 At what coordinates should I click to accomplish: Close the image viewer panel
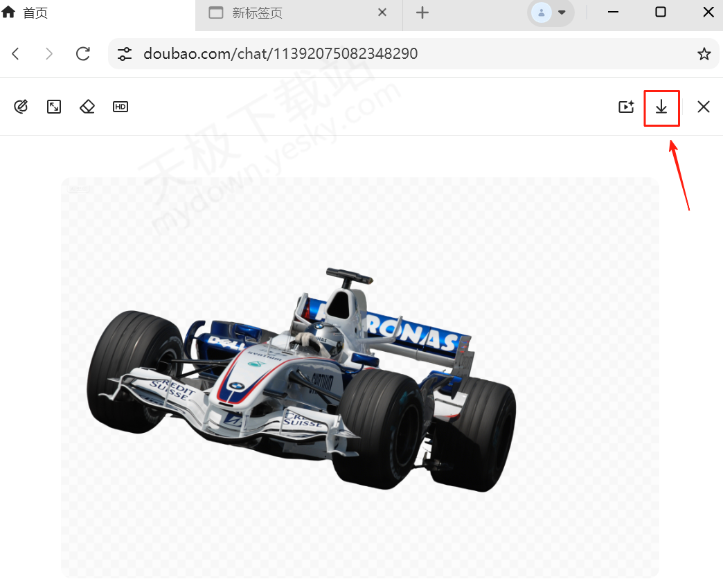click(x=704, y=107)
